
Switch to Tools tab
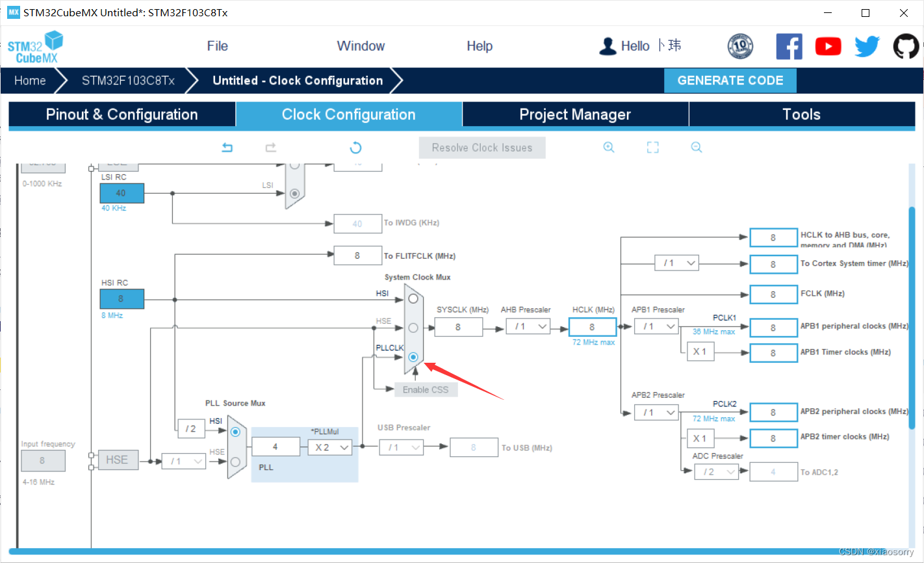coord(802,114)
